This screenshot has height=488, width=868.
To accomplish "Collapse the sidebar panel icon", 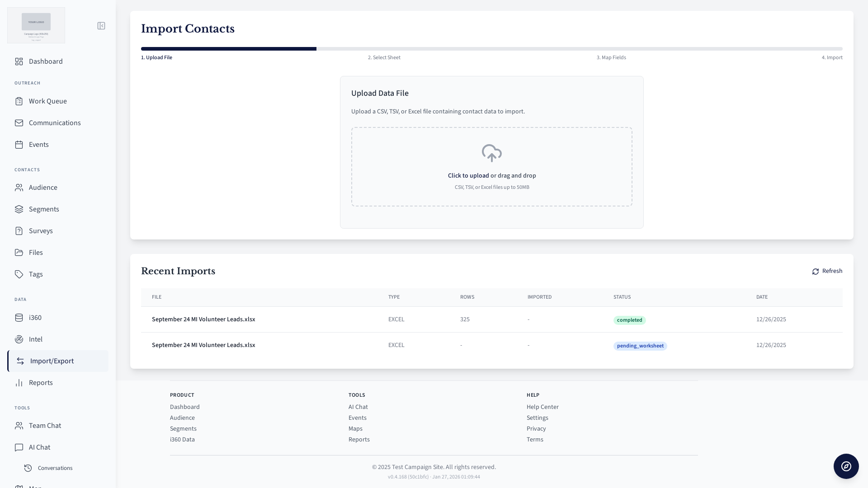I will [101, 26].
